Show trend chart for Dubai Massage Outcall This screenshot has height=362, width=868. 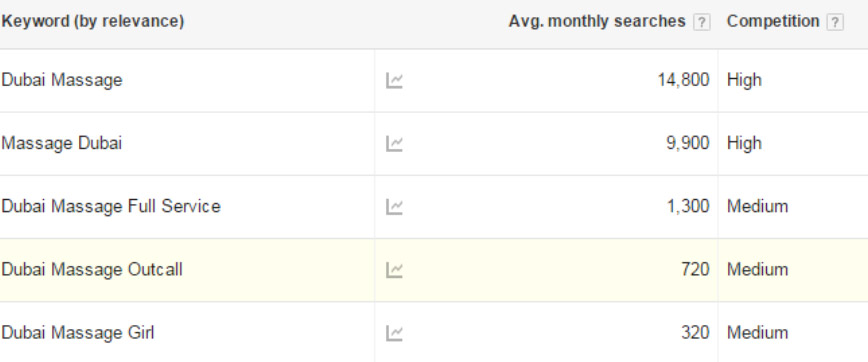[x=394, y=270]
